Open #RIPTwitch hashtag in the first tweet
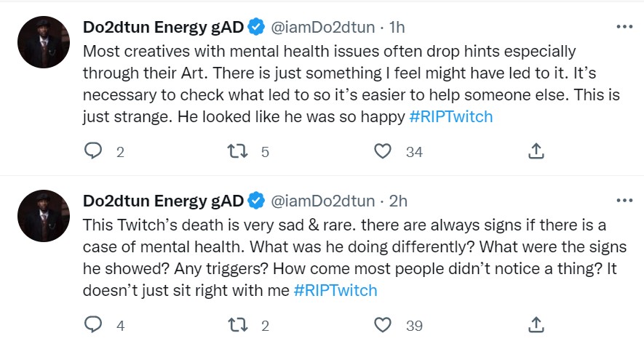Screen dimensions: 644x341 tap(451, 118)
